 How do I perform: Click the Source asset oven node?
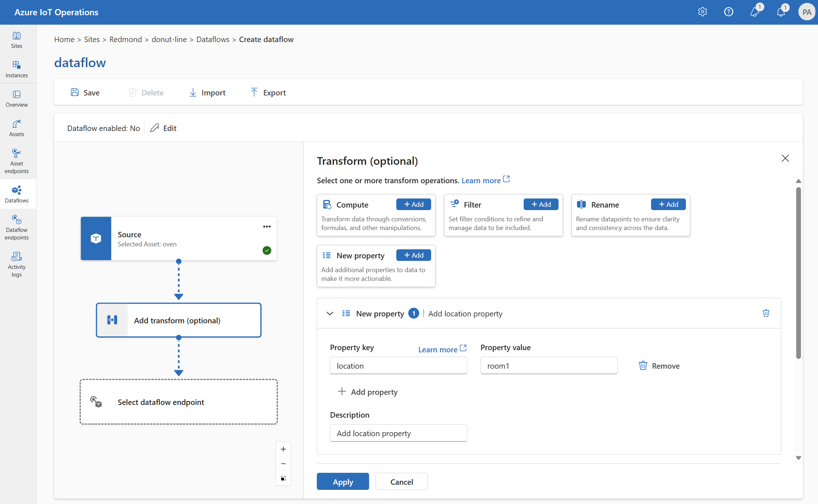point(178,238)
